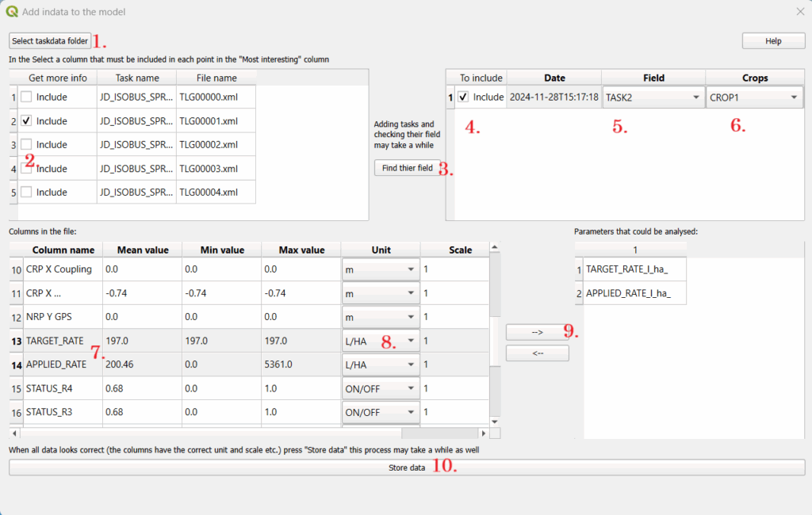812x515 pixels.
Task: Open the Help button
Action: [x=773, y=41]
